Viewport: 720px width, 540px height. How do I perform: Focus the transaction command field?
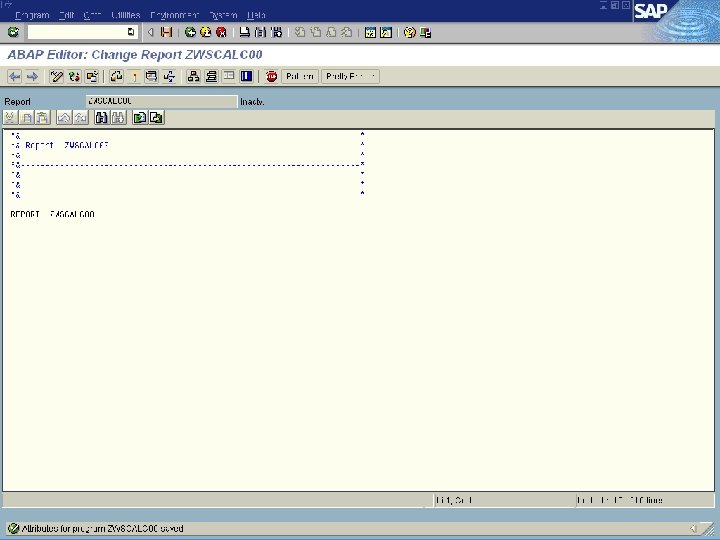tap(77, 32)
